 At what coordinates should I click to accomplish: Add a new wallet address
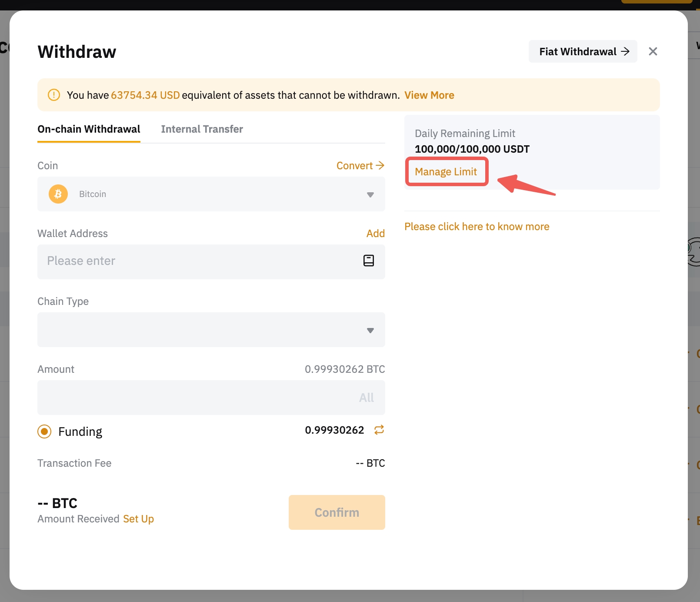click(375, 234)
